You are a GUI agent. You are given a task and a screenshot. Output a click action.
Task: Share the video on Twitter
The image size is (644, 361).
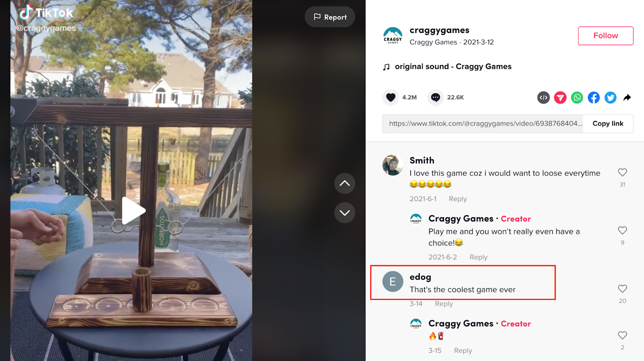(610, 97)
